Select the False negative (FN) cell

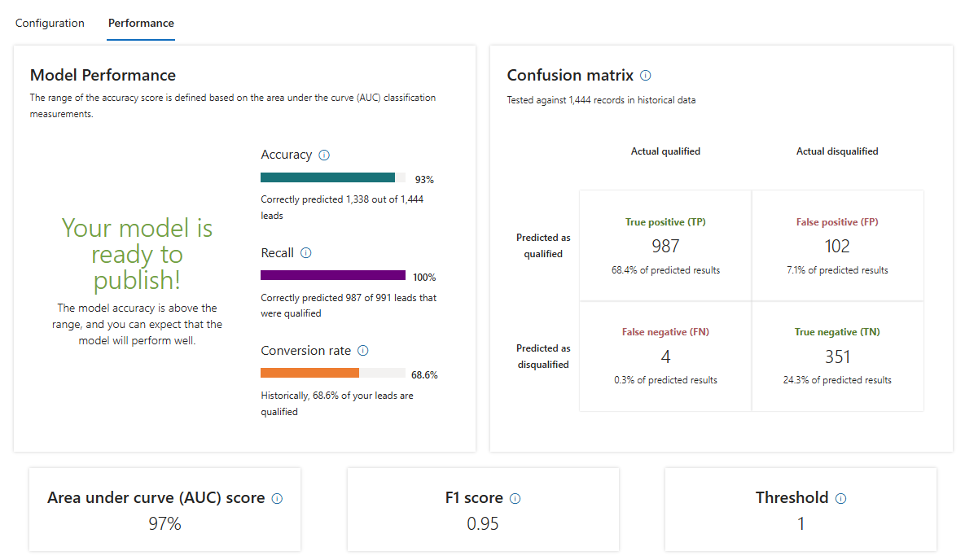click(665, 357)
